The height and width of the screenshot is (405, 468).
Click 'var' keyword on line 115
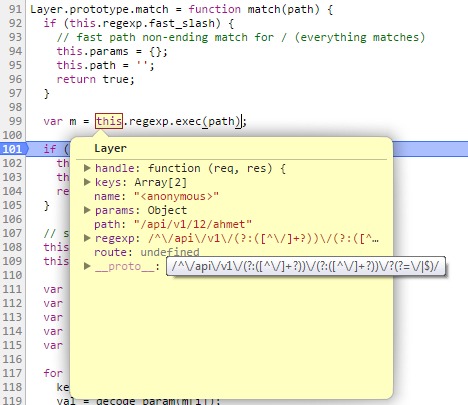(x=53, y=345)
